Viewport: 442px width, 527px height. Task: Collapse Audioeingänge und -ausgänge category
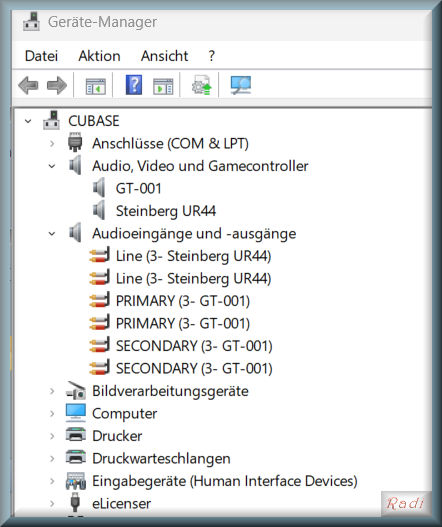(x=52, y=233)
